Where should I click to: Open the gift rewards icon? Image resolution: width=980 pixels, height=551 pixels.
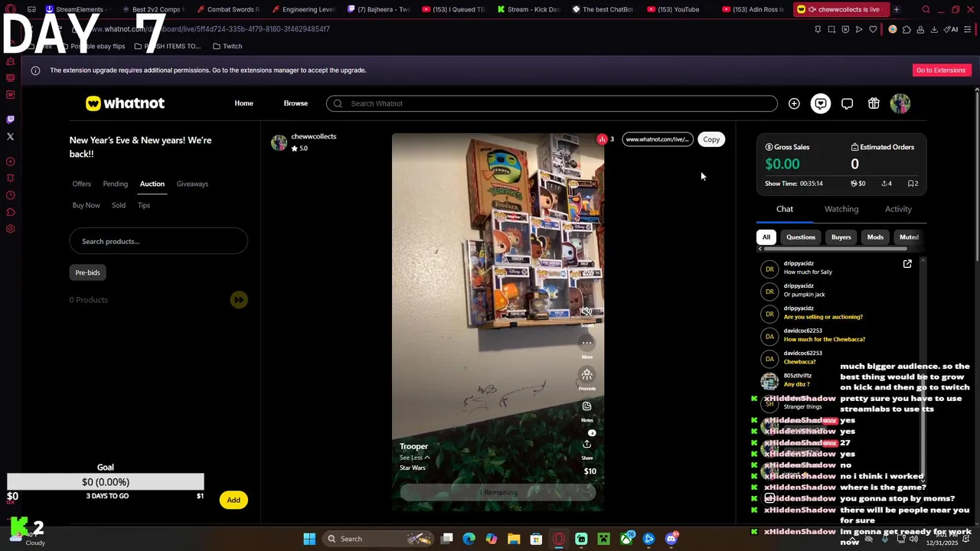[874, 103]
